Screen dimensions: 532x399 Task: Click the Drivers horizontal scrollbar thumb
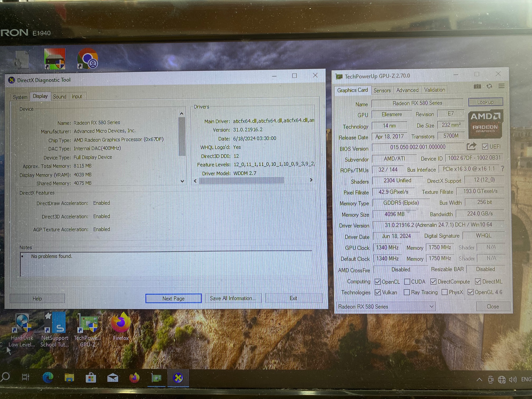coord(241,180)
